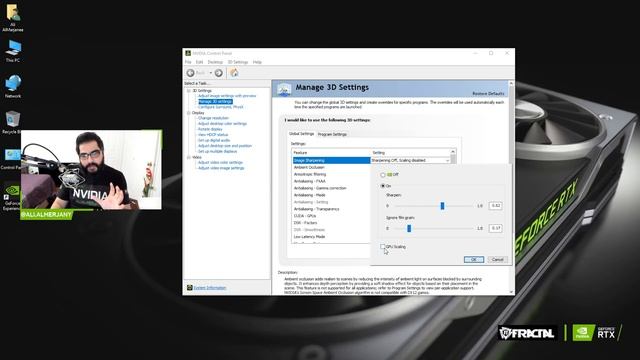
Task: Open Adjust video color settings
Action: click(220, 162)
